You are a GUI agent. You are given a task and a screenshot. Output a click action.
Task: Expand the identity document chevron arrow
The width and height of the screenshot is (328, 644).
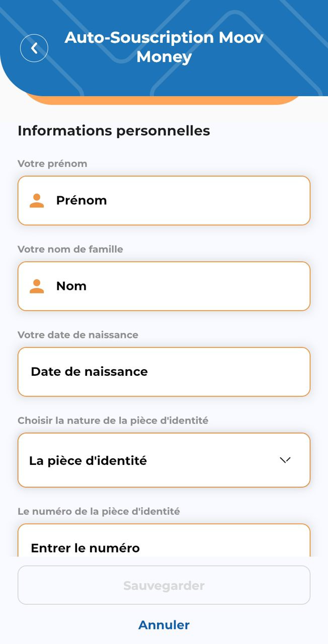tap(285, 460)
